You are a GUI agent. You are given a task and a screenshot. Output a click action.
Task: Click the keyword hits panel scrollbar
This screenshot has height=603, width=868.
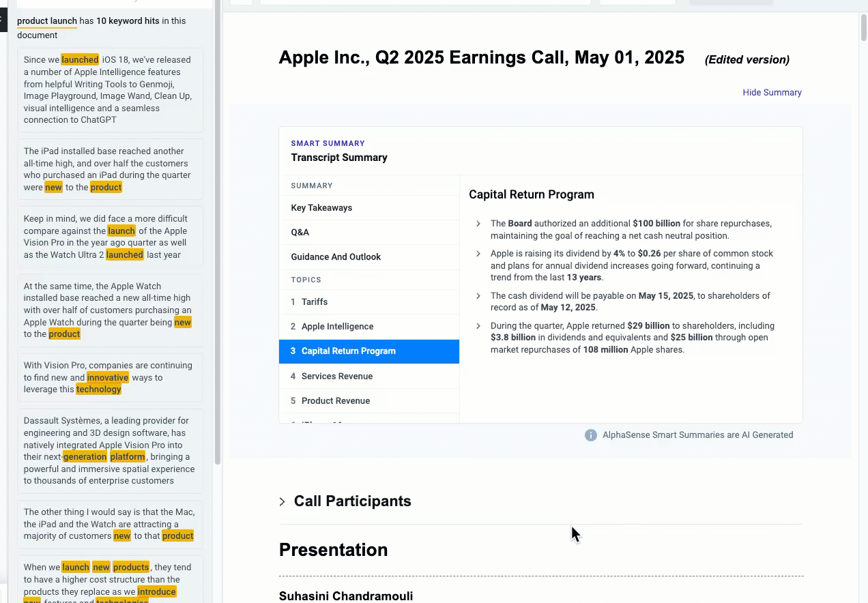tap(218, 232)
